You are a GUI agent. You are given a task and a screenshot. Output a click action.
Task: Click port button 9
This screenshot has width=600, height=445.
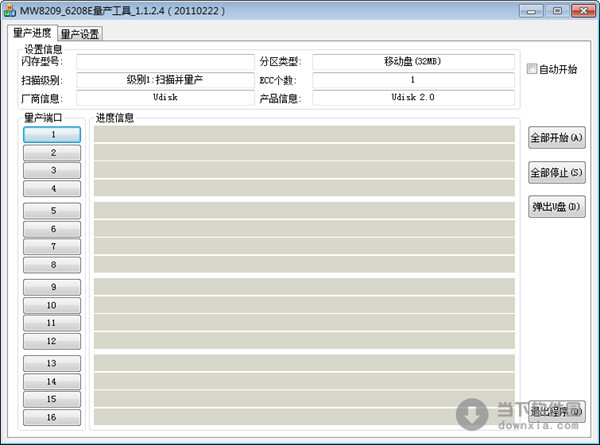point(52,287)
